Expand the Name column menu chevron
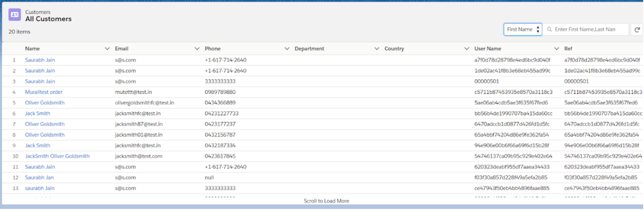This screenshot has width=644, height=210. (x=107, y=49)
